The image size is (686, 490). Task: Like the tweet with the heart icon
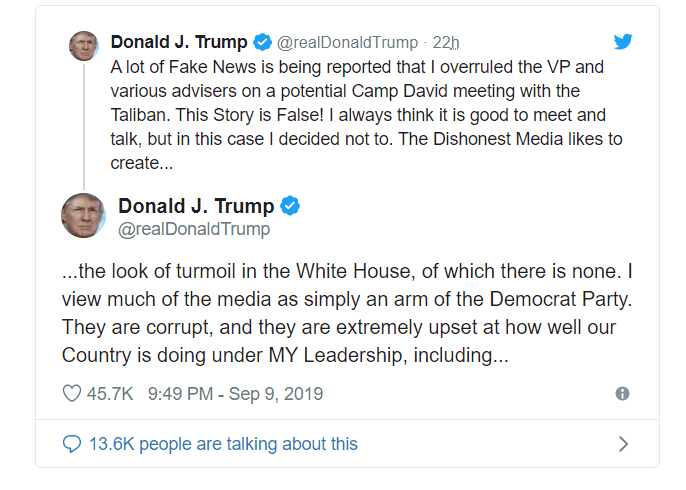[71, 394]
